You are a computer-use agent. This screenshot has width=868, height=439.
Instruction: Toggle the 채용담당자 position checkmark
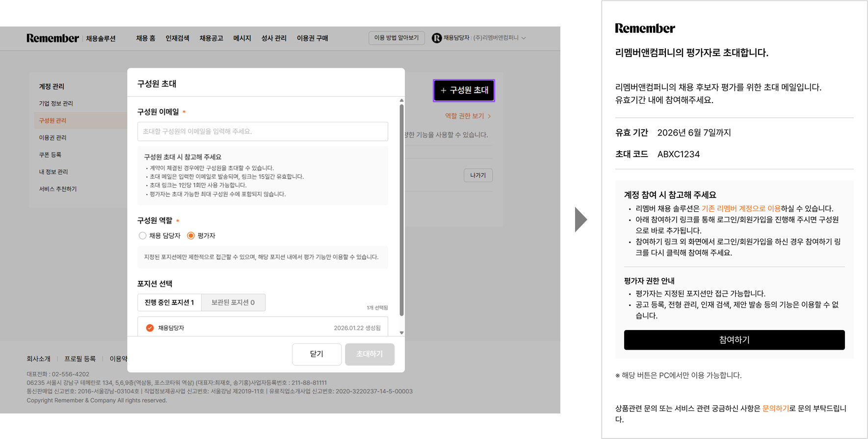coord(150,328)
